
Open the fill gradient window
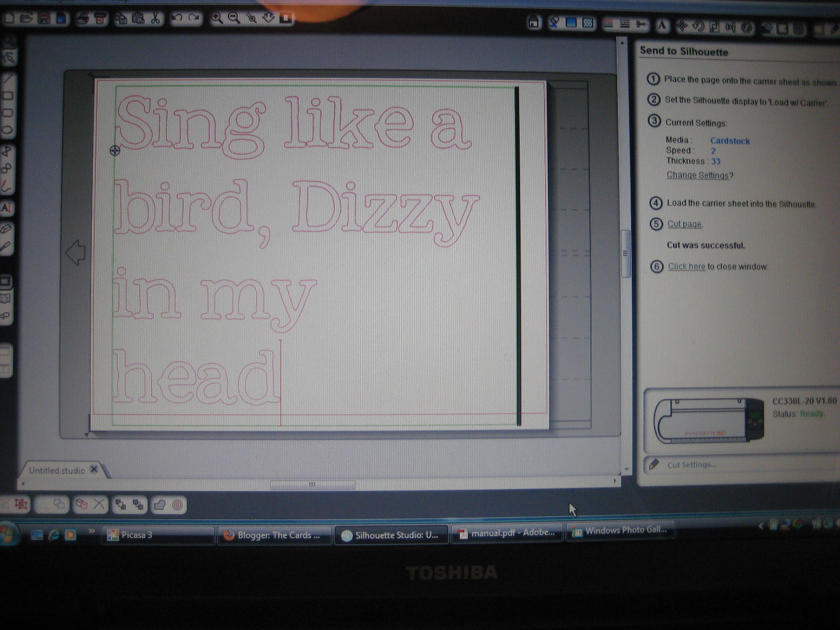tap(571, 23)
